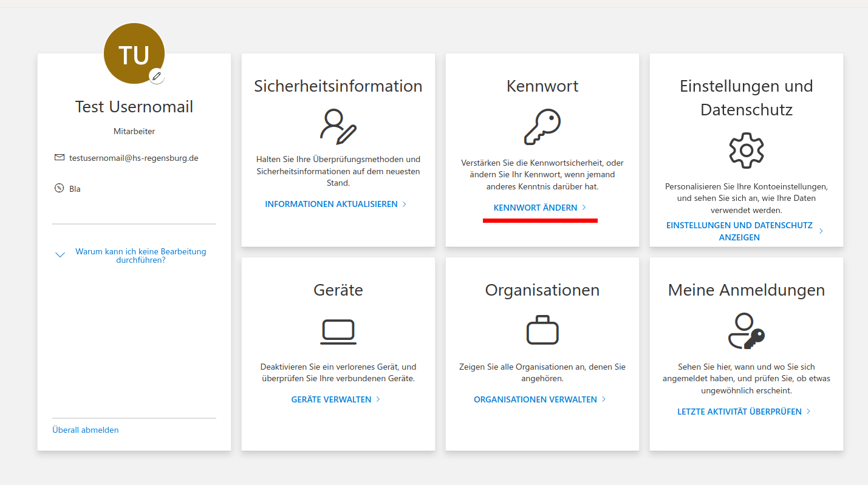Open the INFORMATIONEN AKTUALISIEREN link
Screen dimensions: 868x485
click(331, 205)
